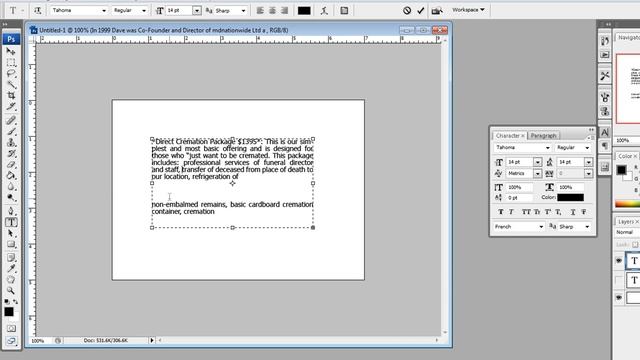
Task: Open the Go to Bridge icon
Action: (437, 11)
